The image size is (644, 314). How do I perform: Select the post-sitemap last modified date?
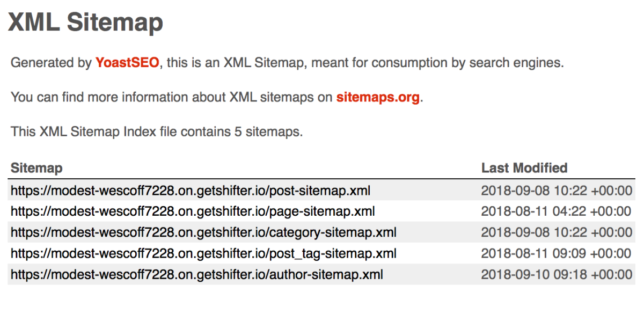[557, 191]
